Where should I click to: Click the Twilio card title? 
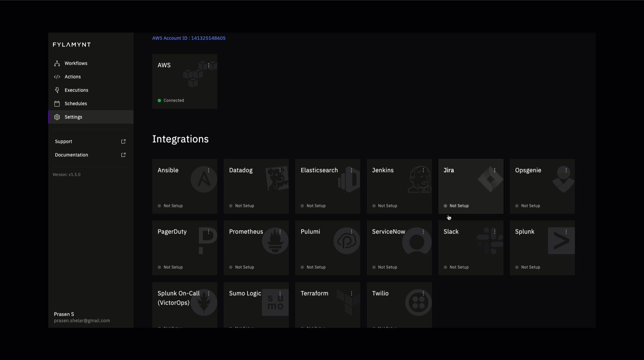tap(380, 294)
